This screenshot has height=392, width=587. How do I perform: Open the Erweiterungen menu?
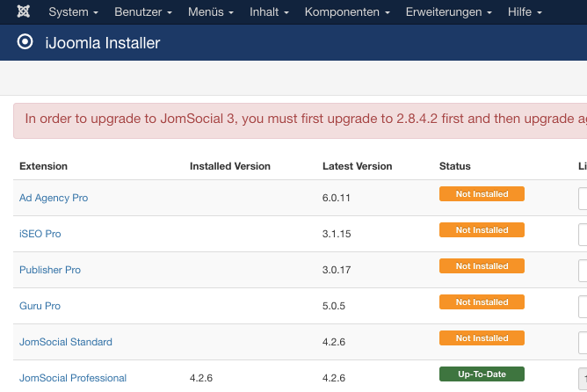[449, 12]
